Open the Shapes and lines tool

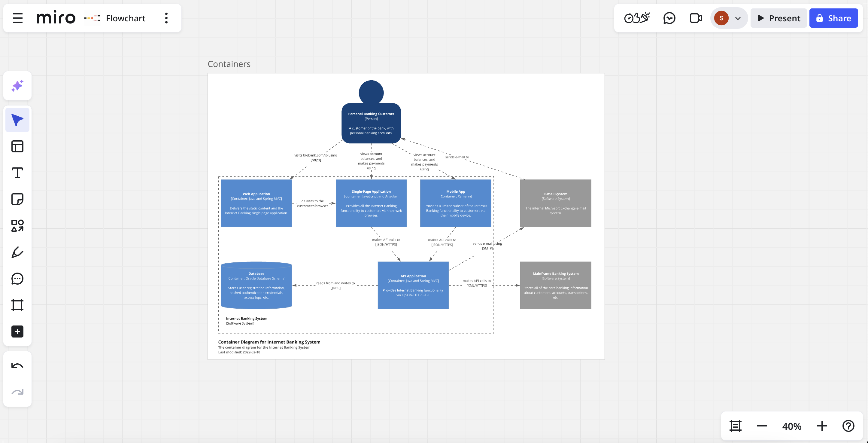(17, 225)
